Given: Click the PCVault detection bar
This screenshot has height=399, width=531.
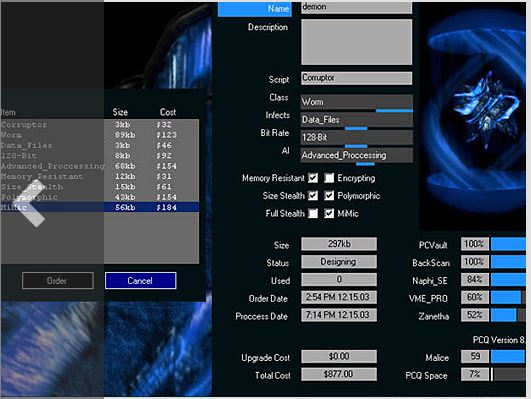Looking at the screenshot, I should pyautogui.click(x=508, y=244).
